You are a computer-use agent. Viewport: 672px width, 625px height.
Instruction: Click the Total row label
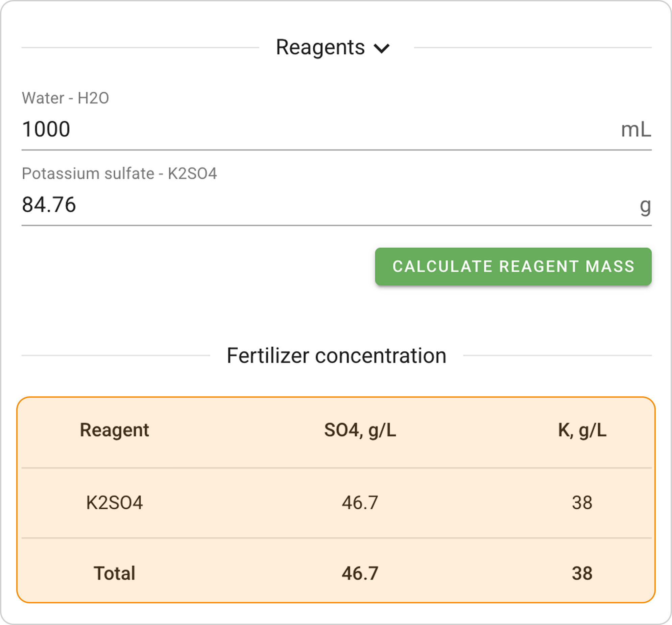click(x=114, y=573)
